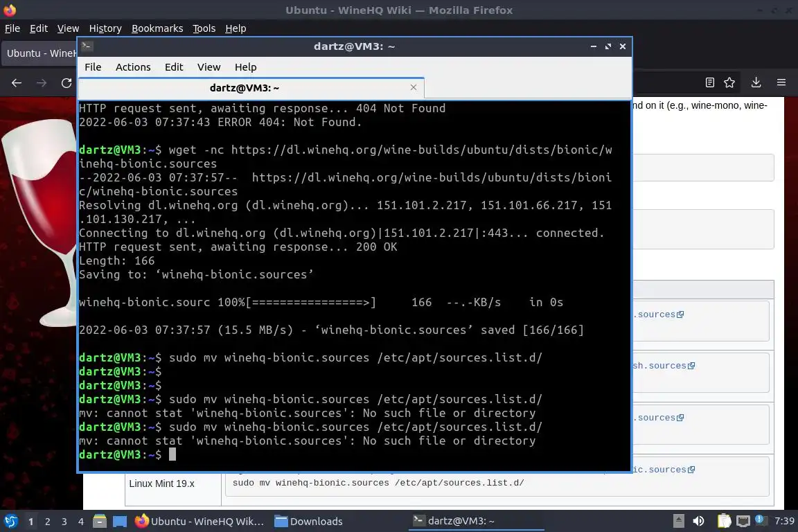Screen dimensions: 798x532
Task: Switch to workspace 2
Action: (x=48, y=522)
